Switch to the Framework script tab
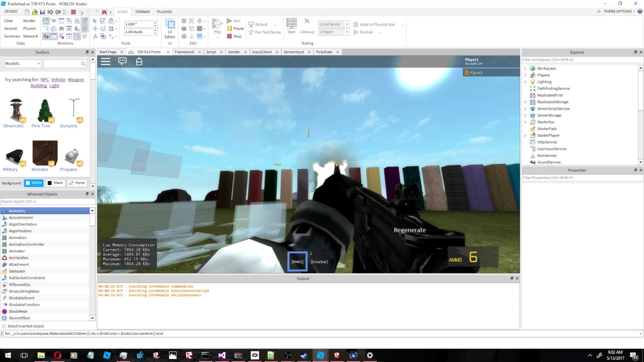The height and width of the screenshot is (362, 644). pos(184,52)
